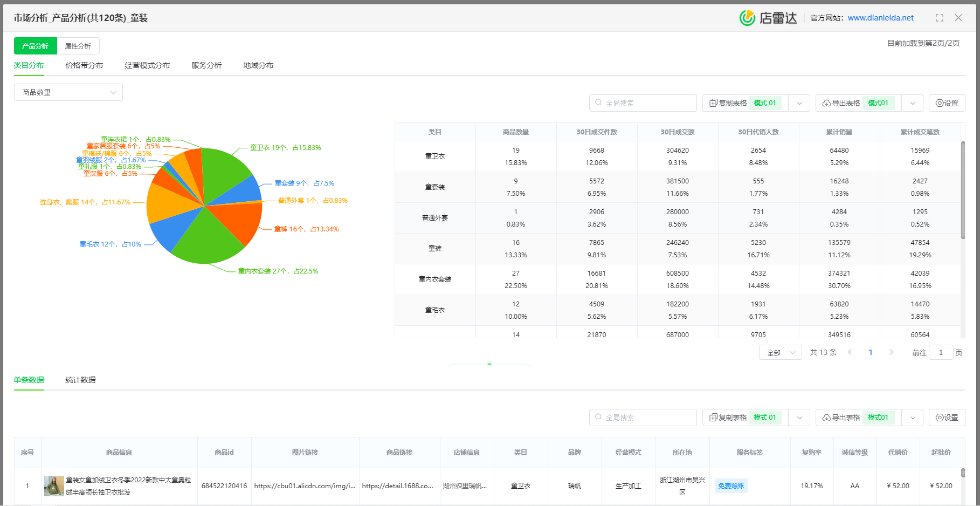Select 经营模式分布 tab

tap(147, 65)
